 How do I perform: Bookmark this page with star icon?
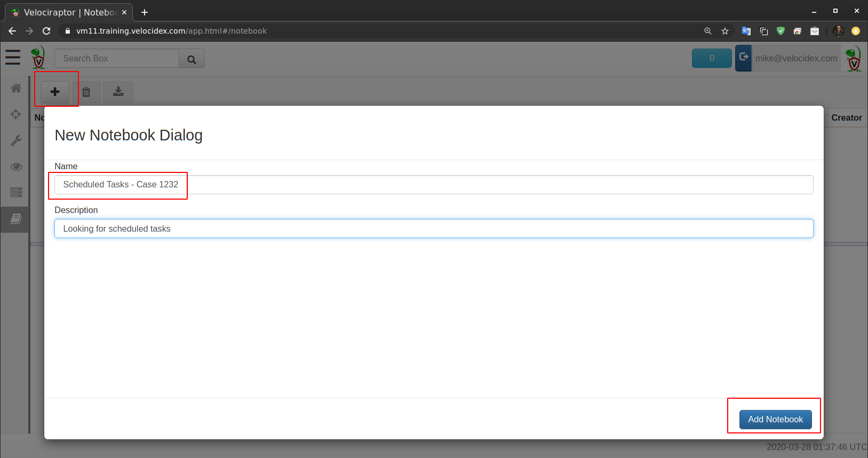725,31
